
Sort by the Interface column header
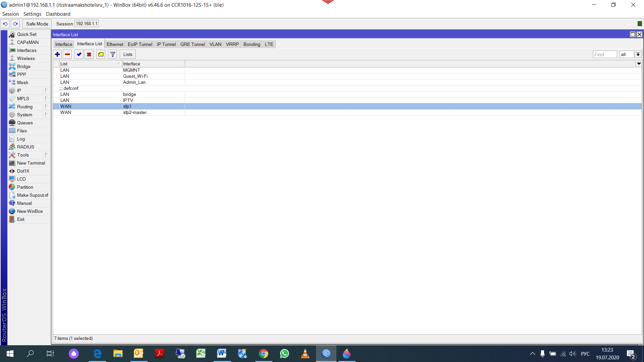click(153, 64)
